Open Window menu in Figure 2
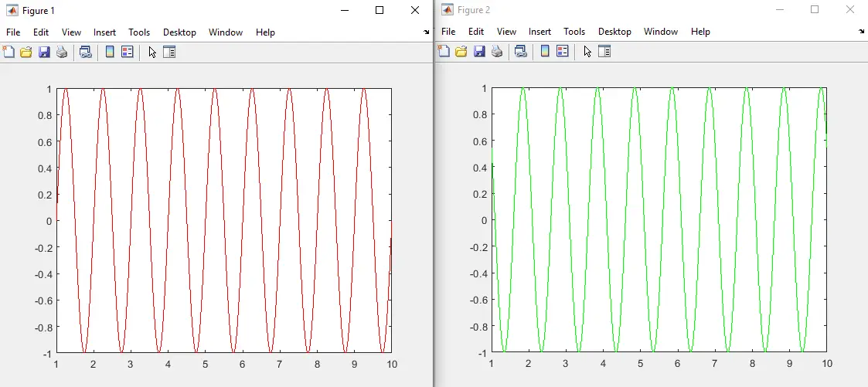868x387 pixels. [x=660, y=32]
